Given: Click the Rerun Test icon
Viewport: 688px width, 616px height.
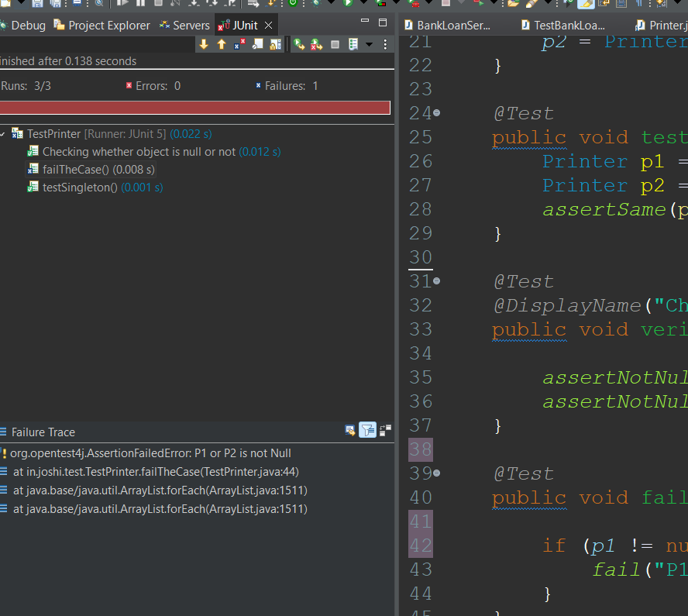Looking at the screenshot, I should [299, 44].
